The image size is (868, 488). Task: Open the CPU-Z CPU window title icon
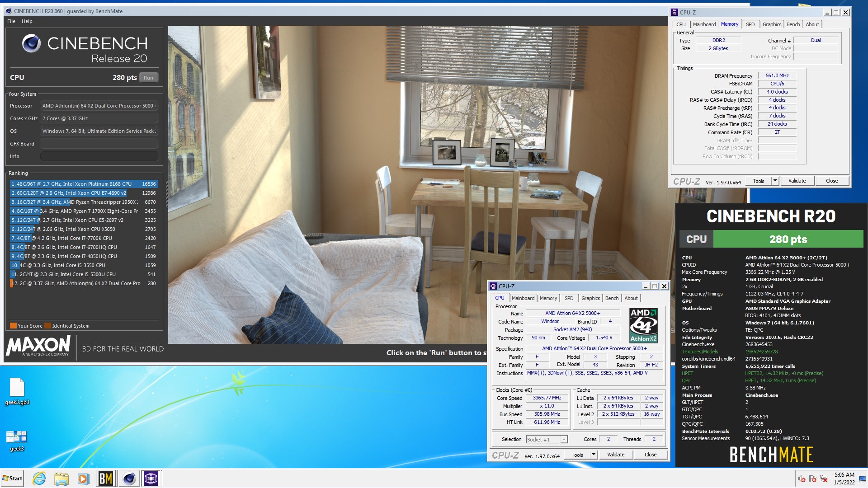tap(493, 286)
